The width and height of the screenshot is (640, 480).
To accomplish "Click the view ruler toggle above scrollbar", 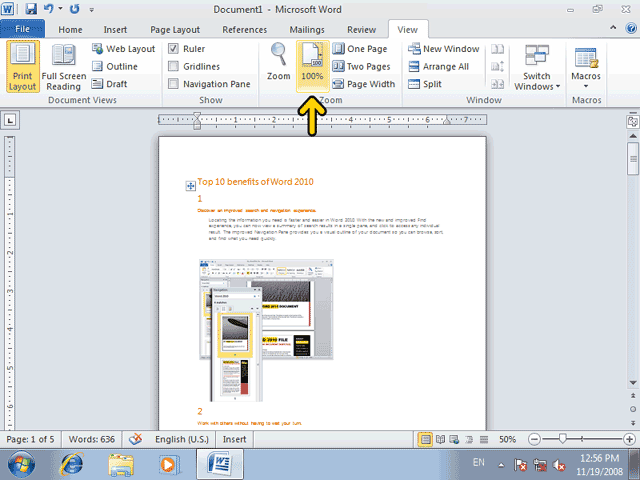I will (x=633, y=121).
